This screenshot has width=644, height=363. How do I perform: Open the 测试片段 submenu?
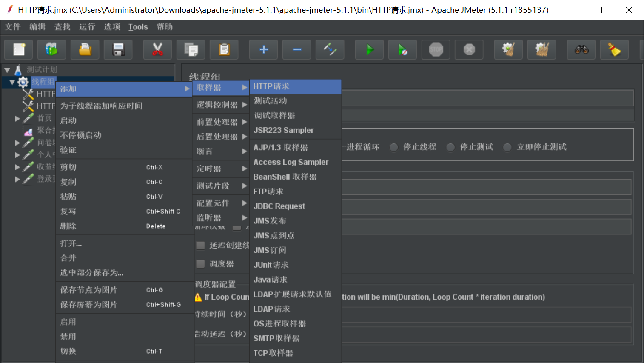[x=221, y=186]
